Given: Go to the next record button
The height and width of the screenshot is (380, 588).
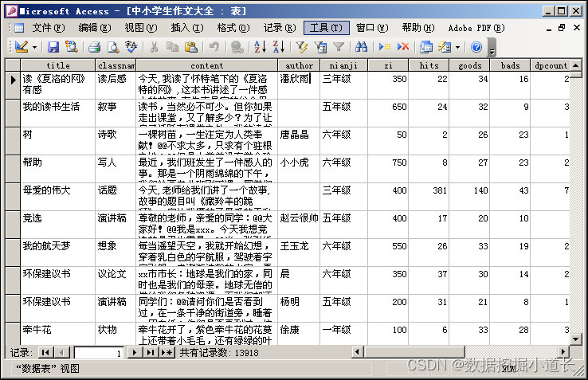Looking at the screenshot, I should pos(134,353).
